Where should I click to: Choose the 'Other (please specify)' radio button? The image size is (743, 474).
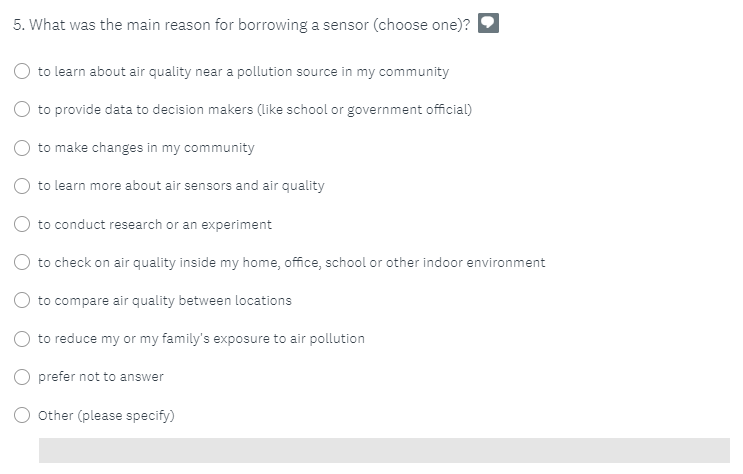coord(23,416)
